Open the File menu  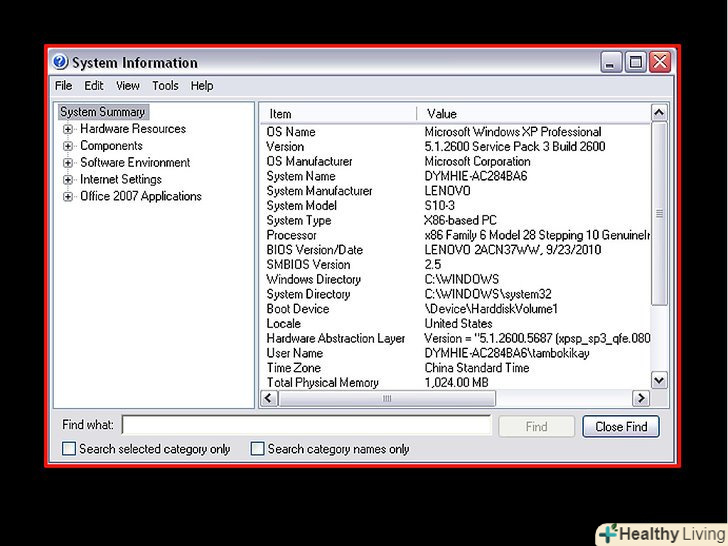(x=64, y=86)
